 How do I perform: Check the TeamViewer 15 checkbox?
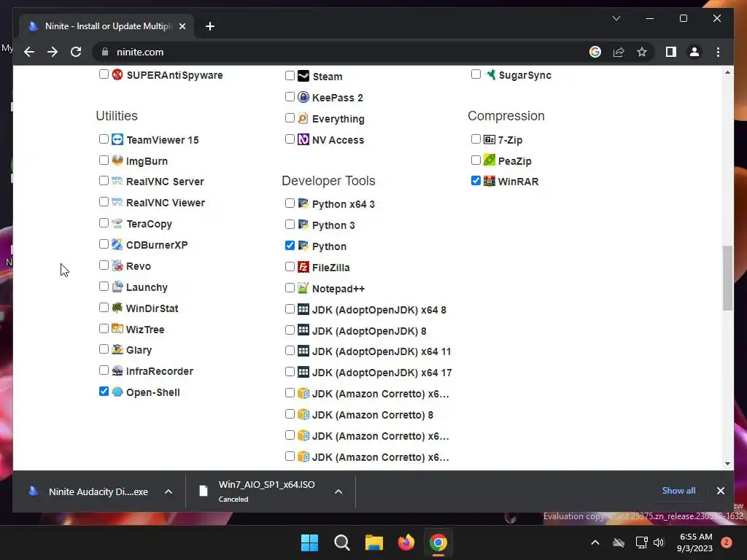coord(104,139)
